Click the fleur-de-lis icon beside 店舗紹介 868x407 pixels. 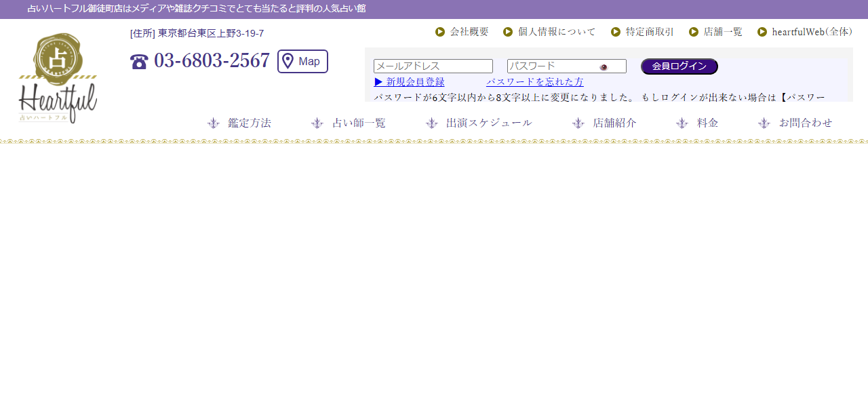click(578, 123)
